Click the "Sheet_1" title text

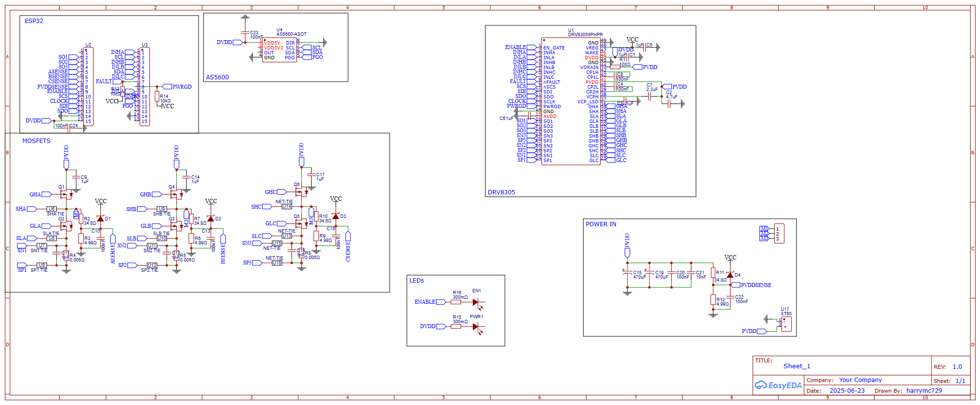[797, 366]
